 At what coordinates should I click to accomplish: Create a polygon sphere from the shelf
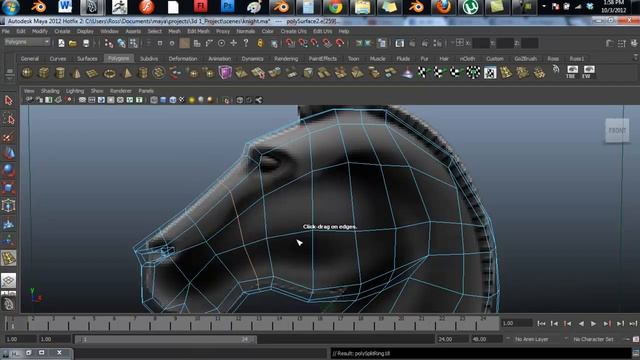pyautogui.click(x=27, y=73)
